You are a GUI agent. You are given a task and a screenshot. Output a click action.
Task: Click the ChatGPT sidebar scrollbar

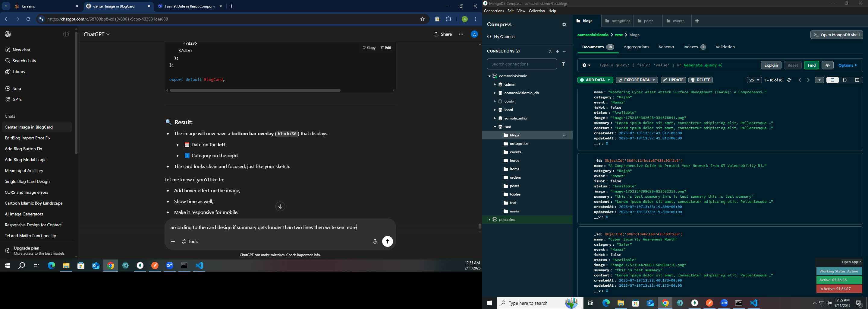(x=76, y=93)
